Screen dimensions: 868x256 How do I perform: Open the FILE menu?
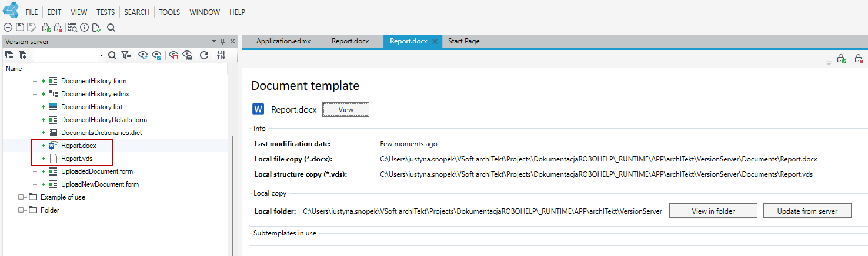click(x=32, y=12)
